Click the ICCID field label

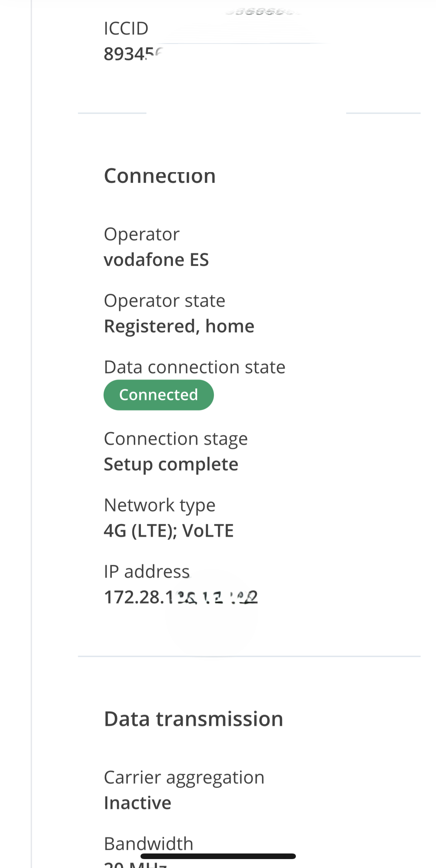(126, 29)
